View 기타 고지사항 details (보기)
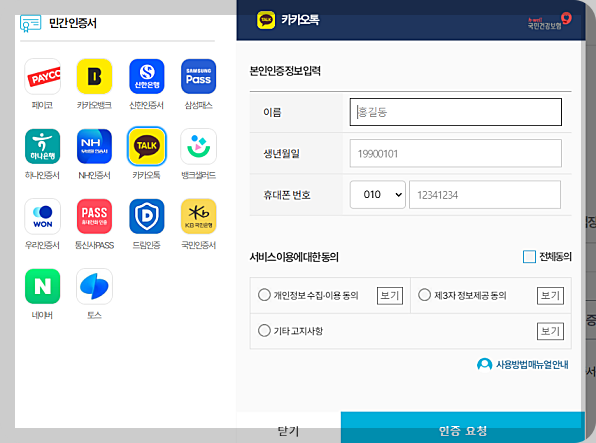Image resolution: width=596 pixels, height=443 pixels. [550, 331]
